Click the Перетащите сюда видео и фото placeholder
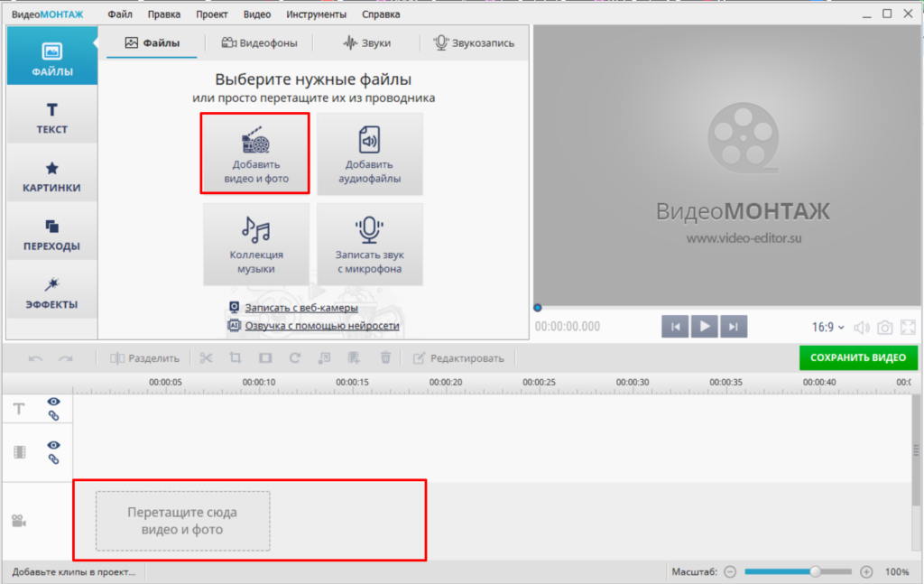The width and height of the screenshot is (924, 584). [x=182, y=521]
